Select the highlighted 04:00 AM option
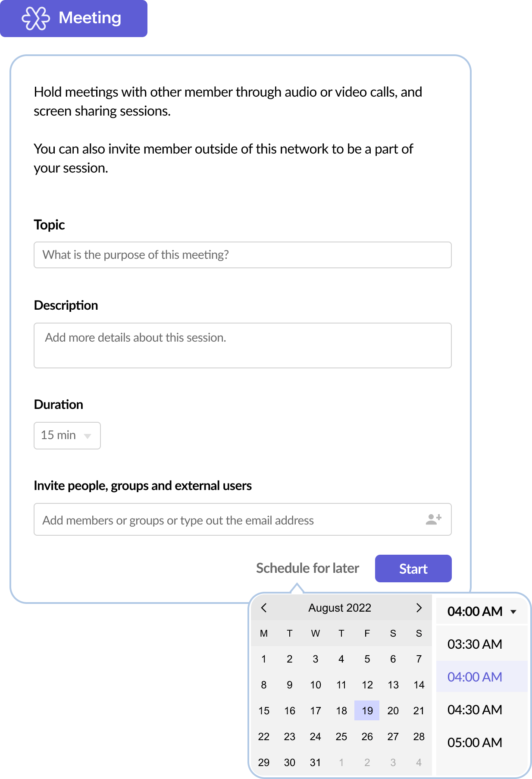 tap(475, 677)
